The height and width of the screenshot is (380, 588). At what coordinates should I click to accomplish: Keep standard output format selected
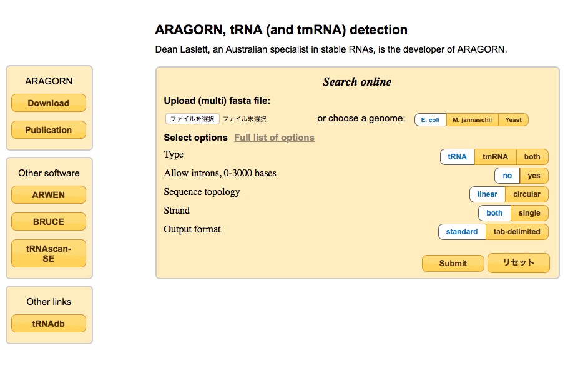click(x=461, y=232)
